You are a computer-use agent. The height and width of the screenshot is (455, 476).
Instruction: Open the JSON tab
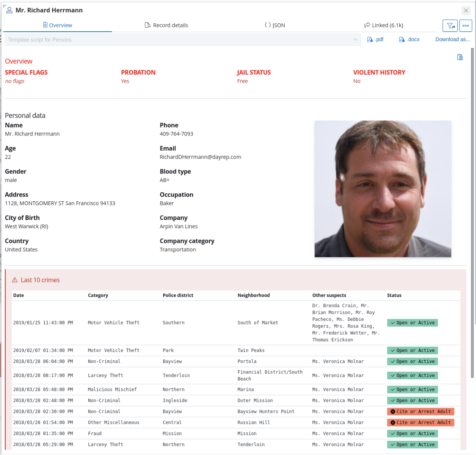(x=275, y=25)
